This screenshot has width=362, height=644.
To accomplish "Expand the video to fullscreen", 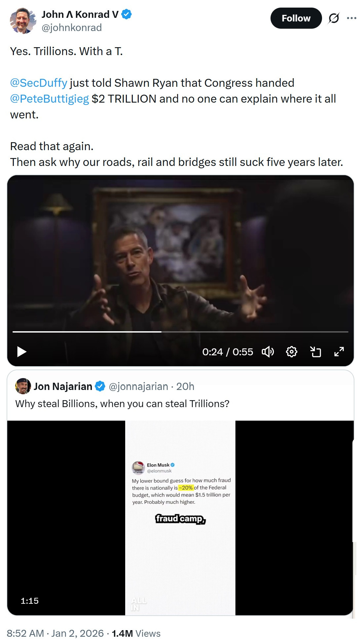I will tap(339, 352).
